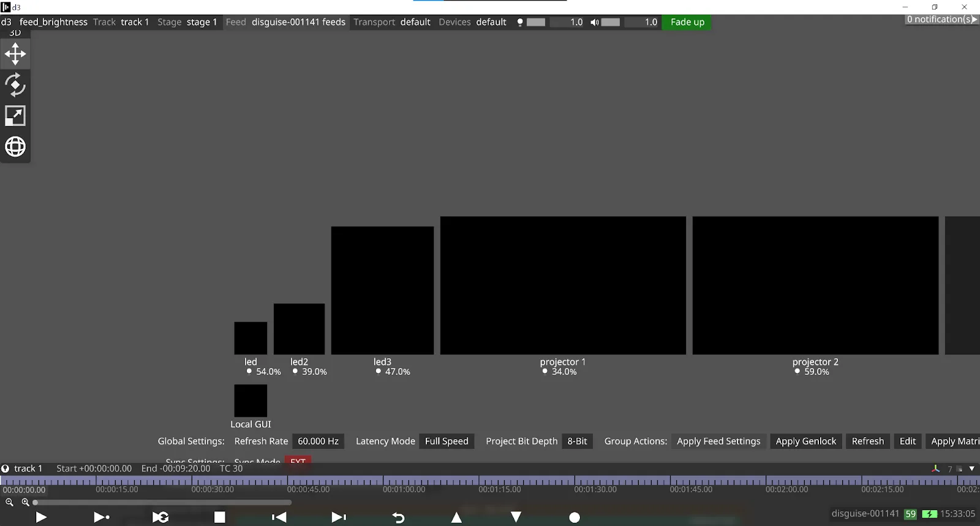Viewport: 980px width, 526px height.
Task: Collapse timeline with down-arrow at right
Action: click(972, 468)
